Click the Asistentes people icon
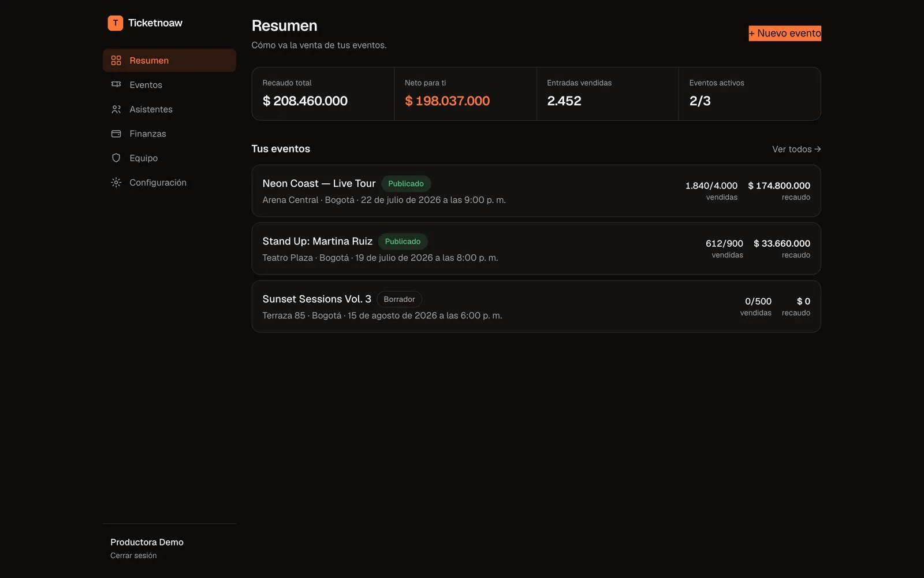 point(116,109)
